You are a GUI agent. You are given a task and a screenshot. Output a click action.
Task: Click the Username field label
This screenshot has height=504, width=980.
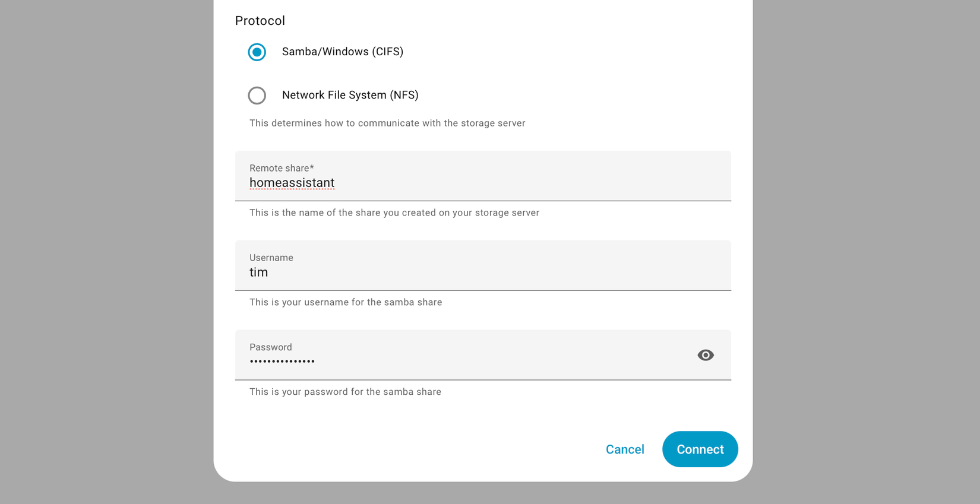point(271,258)
